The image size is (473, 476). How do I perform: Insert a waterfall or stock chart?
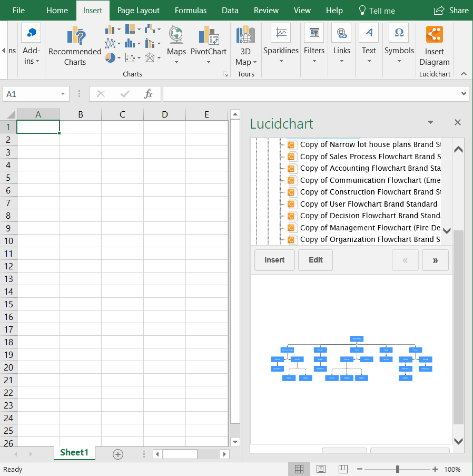(x=152, y=30)
